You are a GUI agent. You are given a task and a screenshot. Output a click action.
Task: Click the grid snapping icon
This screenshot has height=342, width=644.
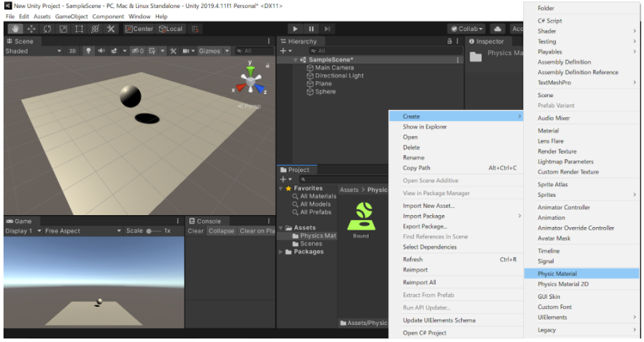195,29
